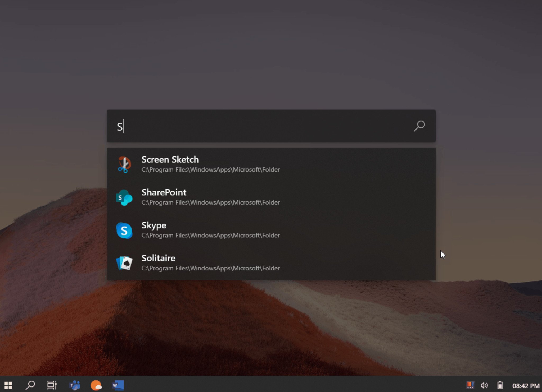542x392 pixels.
Task: Select the Solitaire result title
Action: [x=159, y=258]
